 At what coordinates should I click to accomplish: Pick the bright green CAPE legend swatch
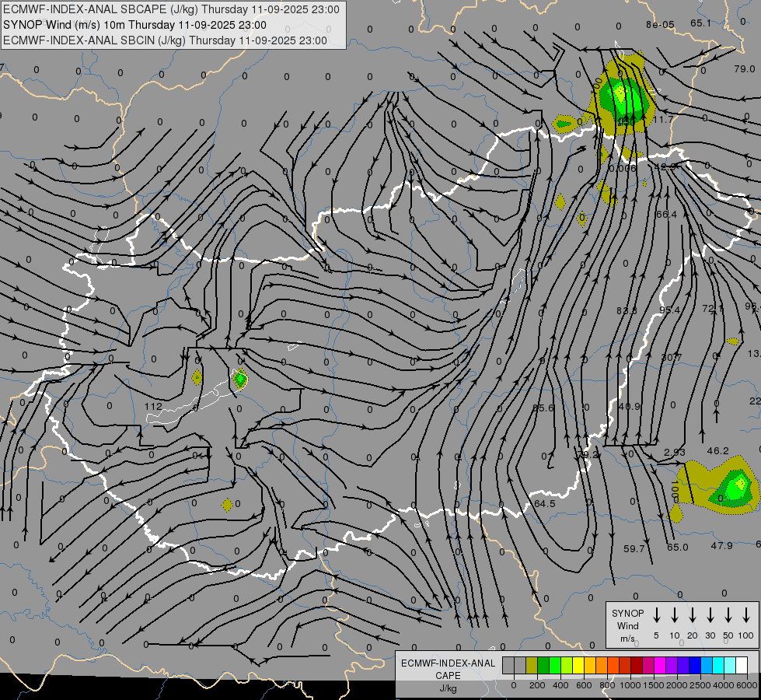pos(555,666)
